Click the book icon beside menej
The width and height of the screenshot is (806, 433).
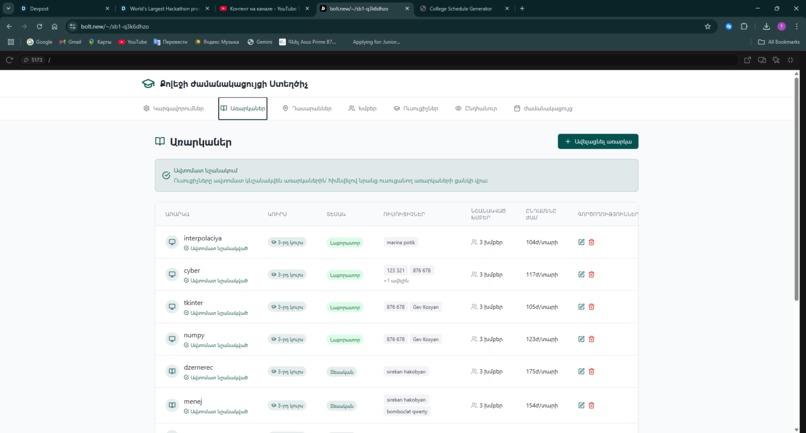click(172, 405)
